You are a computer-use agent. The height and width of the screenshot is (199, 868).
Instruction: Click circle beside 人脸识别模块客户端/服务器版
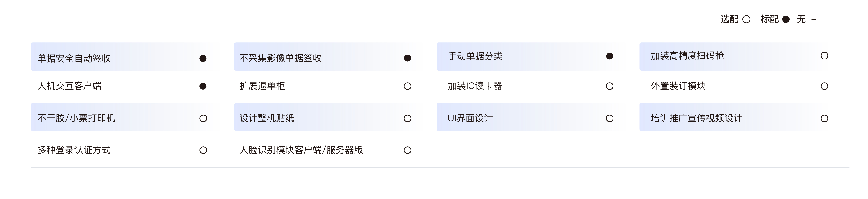[x=407, y=150]
